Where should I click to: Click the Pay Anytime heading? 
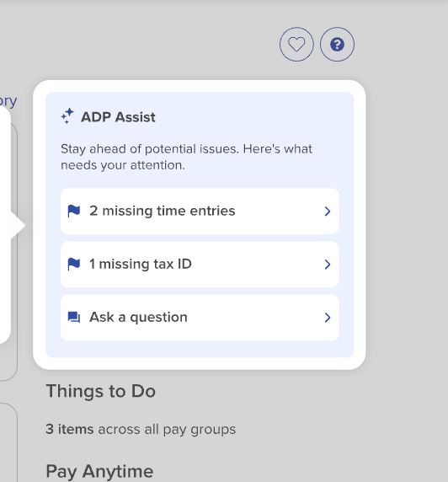99,471
